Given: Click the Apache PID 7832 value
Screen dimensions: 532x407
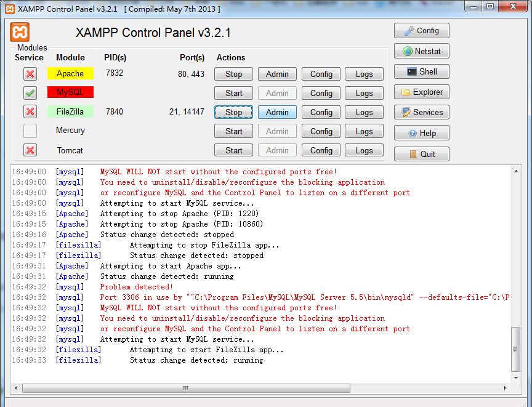Looking at the screenshot, I should click(x=115, y=73).
